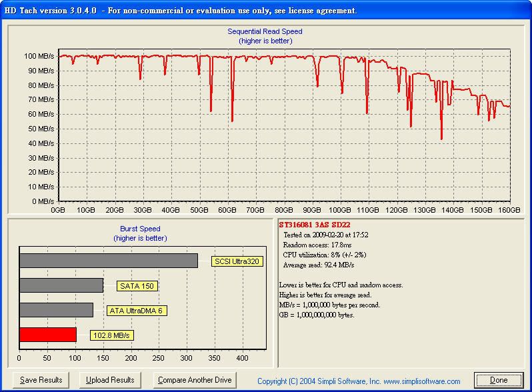Click the gray ATA UltraDMA 6 bar

pyautogui.click(x=57, y=310)
